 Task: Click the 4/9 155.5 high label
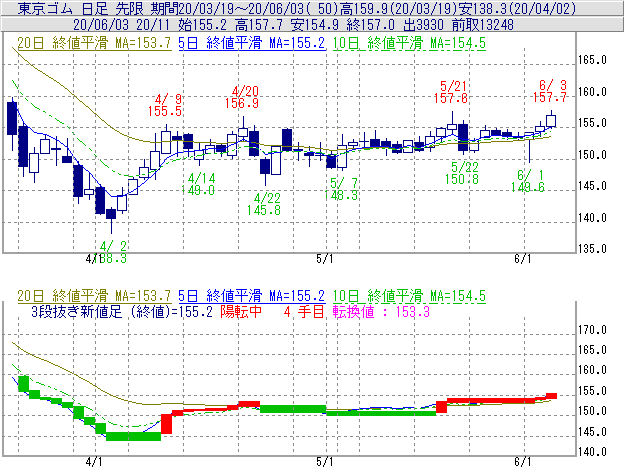click(165, 105)
